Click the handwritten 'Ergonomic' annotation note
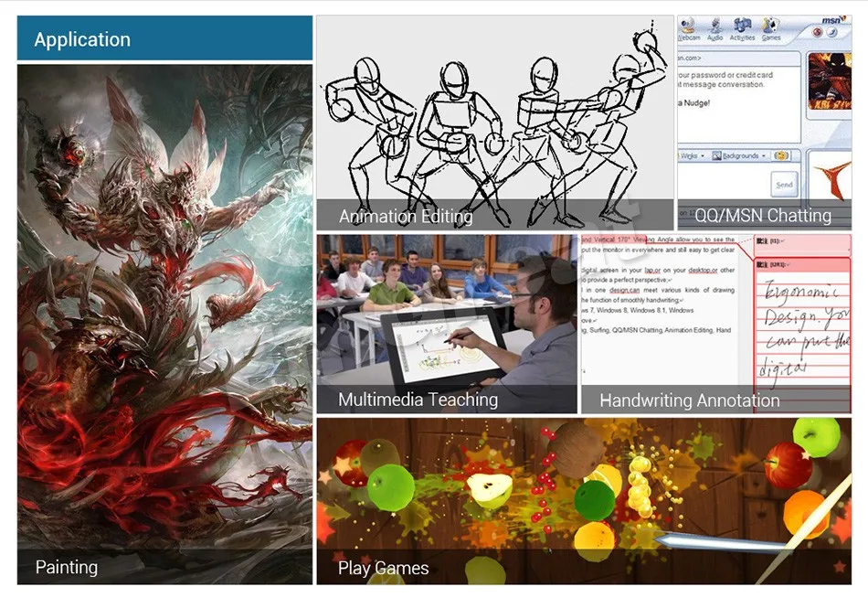 tap(801, 292)
